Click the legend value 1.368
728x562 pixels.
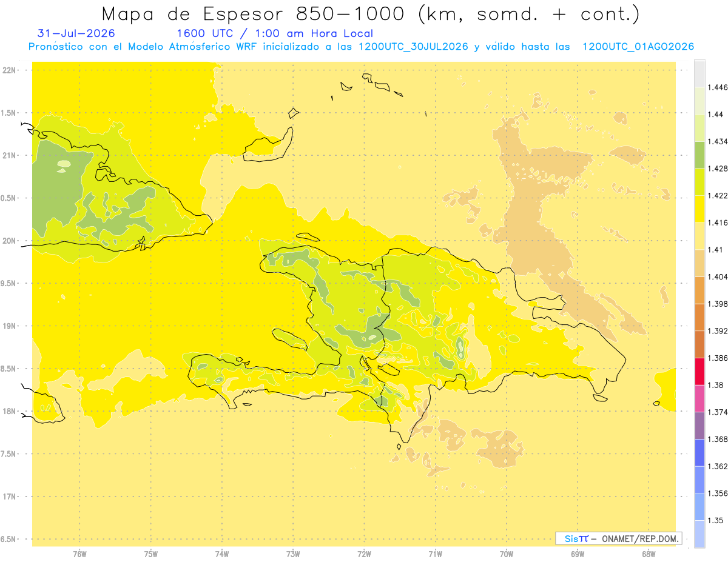click(x=718, y=439)
